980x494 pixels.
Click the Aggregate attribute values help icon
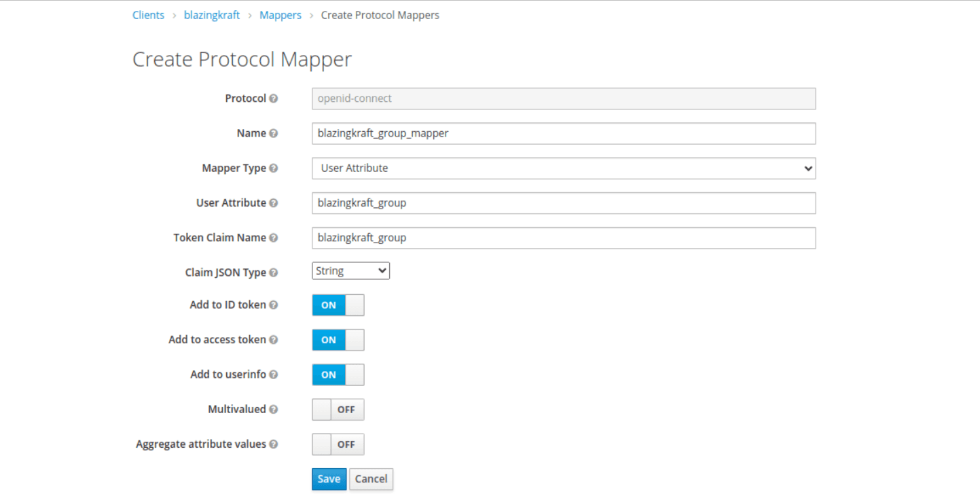[273, 444]
